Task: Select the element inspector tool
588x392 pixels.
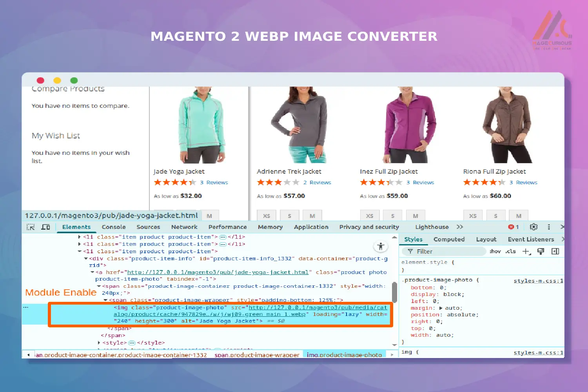Action: coord(30,227)
